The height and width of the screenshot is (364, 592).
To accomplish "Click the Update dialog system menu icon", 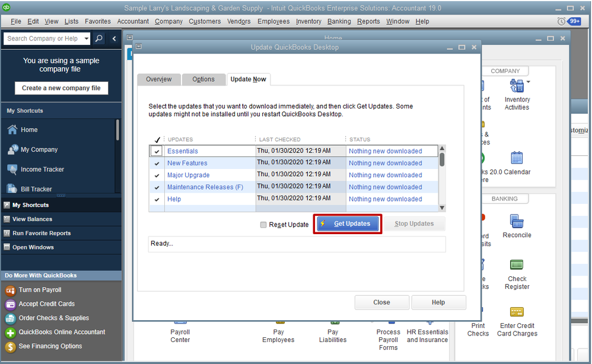I will tap(139, 46).
